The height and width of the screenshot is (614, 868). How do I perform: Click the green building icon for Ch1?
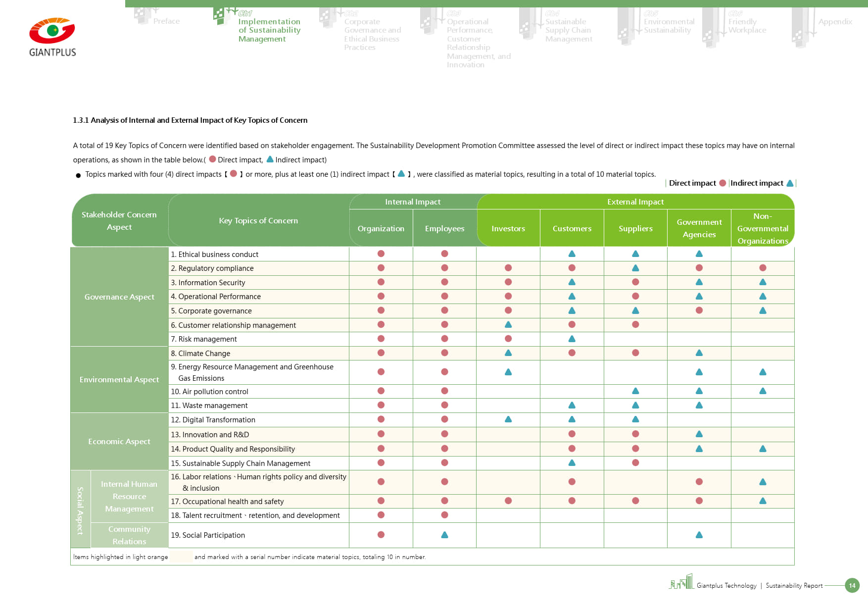tap(220, 16)
